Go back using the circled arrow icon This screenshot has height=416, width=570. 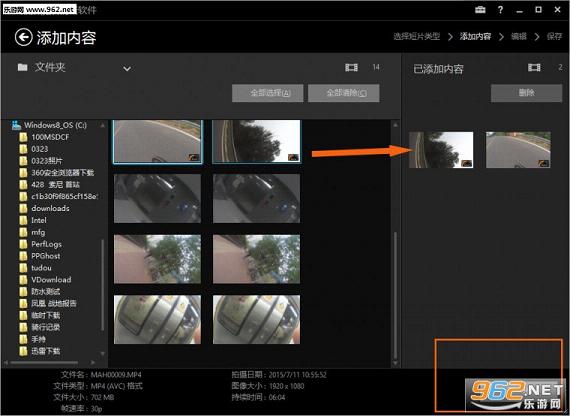[24, 37]
